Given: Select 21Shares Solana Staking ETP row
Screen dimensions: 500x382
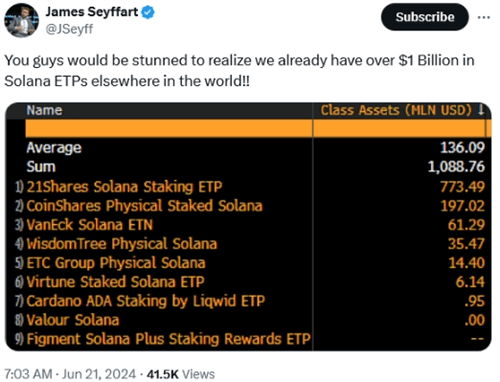Looking at the screenshot, I should [249, 187].
